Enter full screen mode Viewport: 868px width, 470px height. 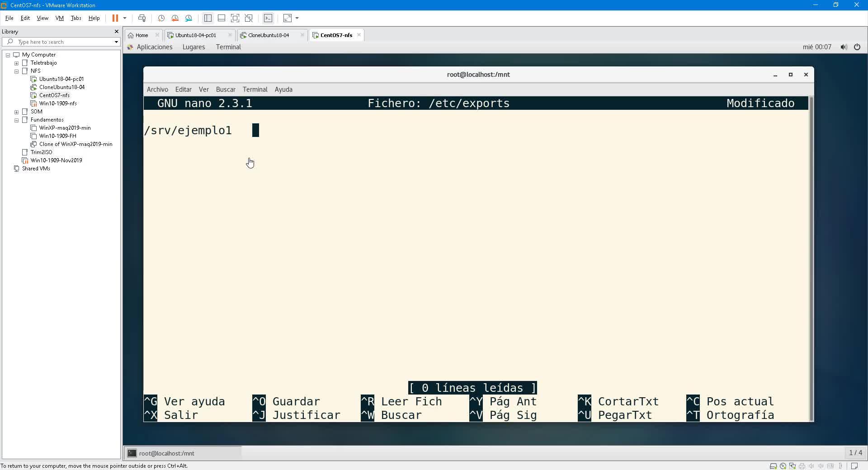pos(235,18)
